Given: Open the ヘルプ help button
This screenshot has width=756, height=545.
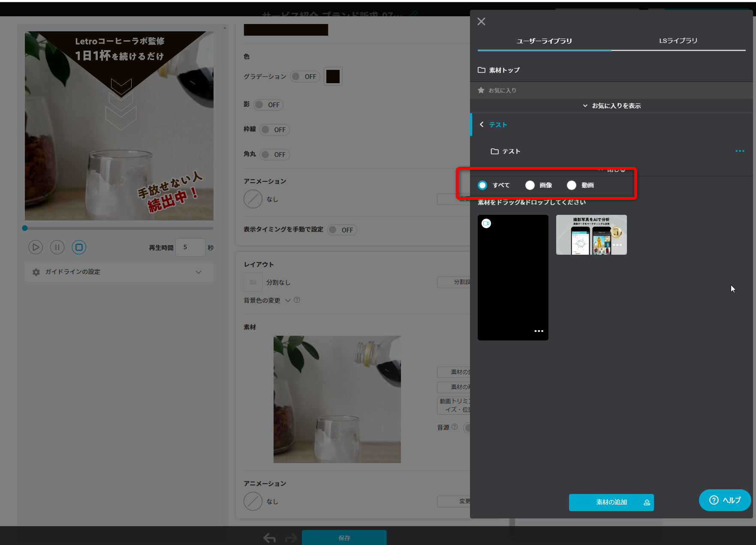Looking at the screenshot, I should [x=725, y=500].
